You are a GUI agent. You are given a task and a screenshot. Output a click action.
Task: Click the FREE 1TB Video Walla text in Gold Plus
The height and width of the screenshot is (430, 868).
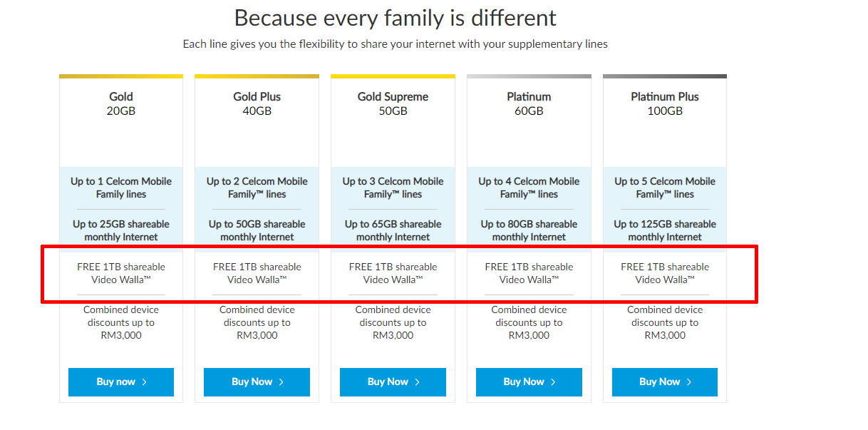[257, 273]
